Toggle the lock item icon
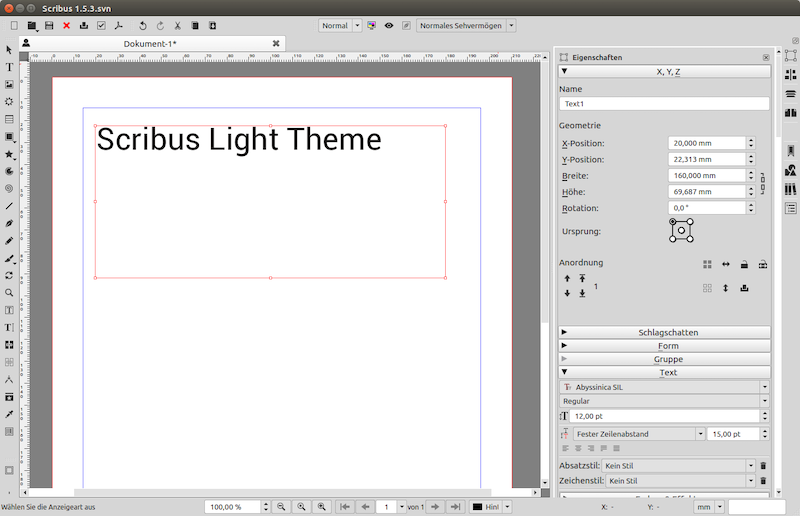Viewport: 800px width, 516px height. (x=744, y=264)
